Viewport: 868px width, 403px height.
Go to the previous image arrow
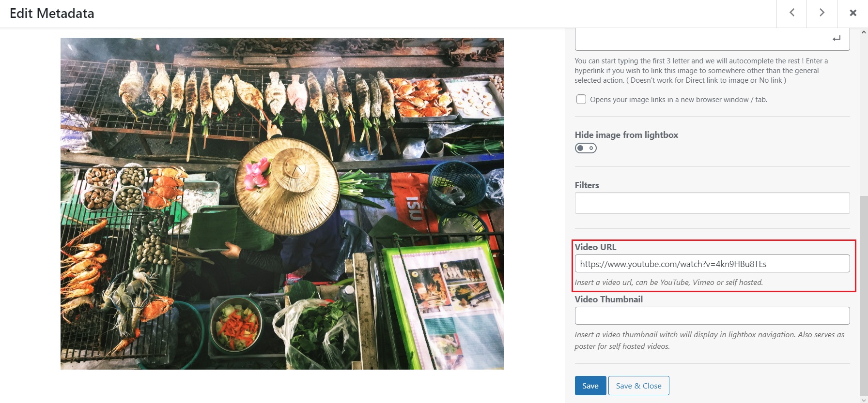click(791, 13)
